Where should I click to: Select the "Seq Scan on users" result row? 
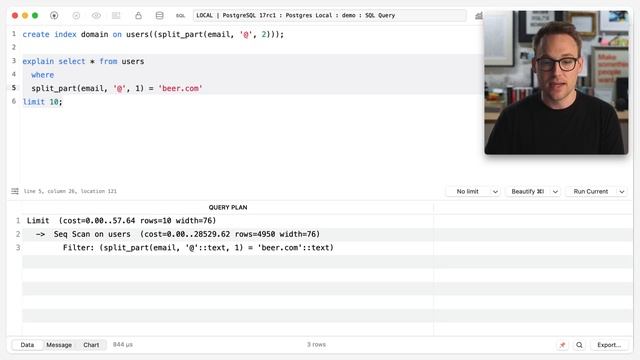(327, 234)
